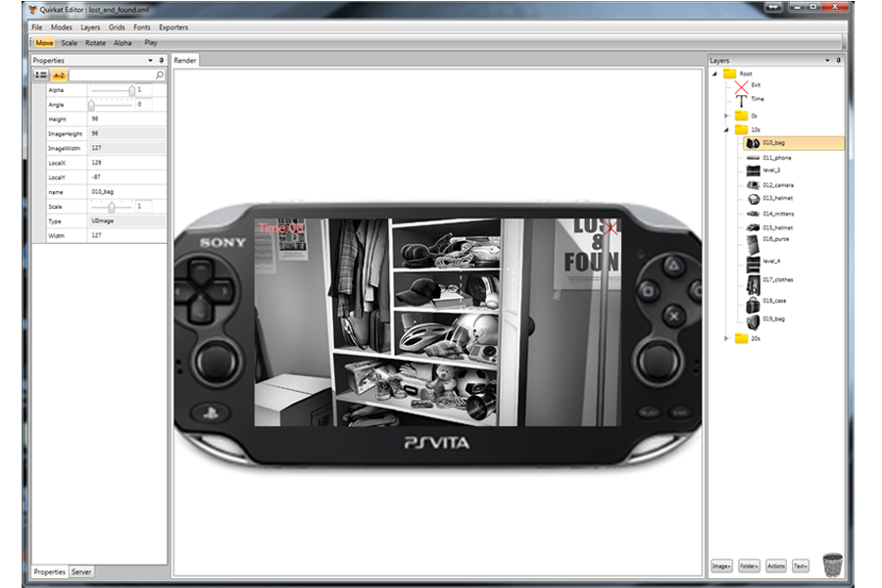Image resolution: width=882 pixels, height=588 pixels.
Task: Open the Exporters menu
Action: (x=173, y=27)
